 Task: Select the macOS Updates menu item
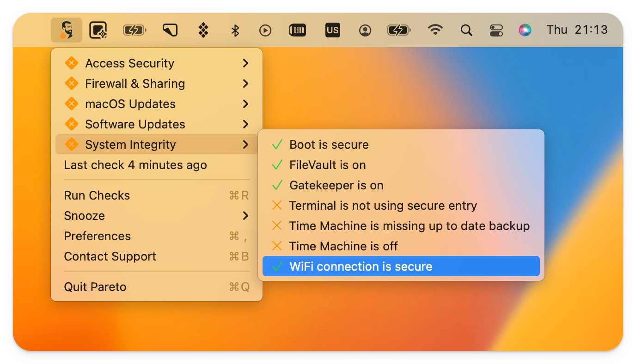click(157, 104)
